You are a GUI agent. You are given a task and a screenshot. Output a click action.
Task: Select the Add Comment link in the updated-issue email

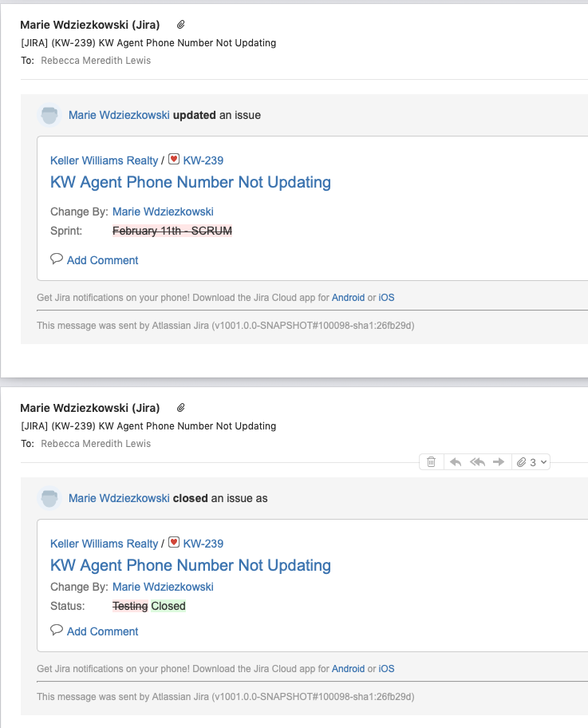(102, 259)
